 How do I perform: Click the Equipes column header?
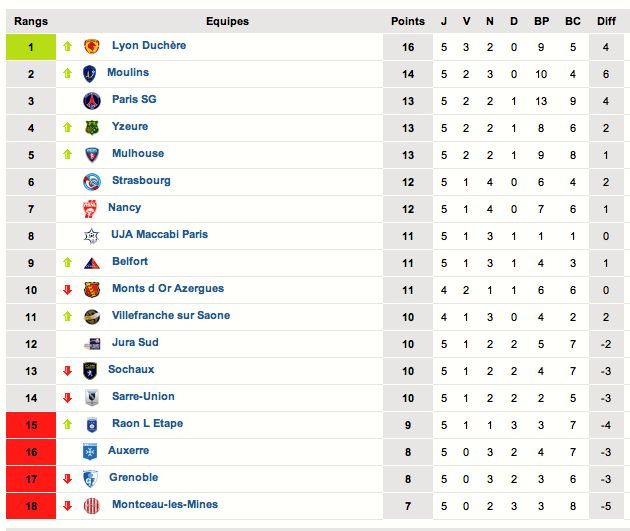227,21
